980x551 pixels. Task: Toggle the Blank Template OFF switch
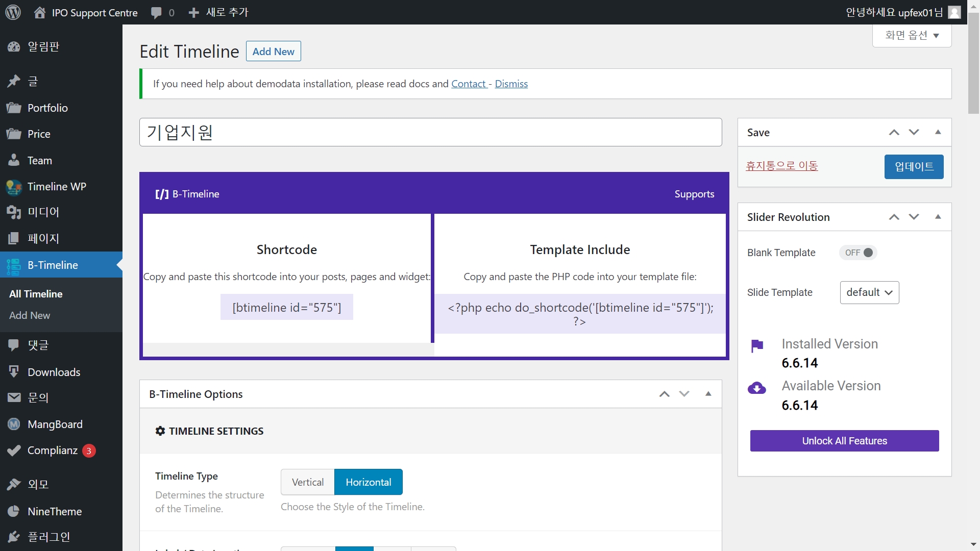click(859, 253)
